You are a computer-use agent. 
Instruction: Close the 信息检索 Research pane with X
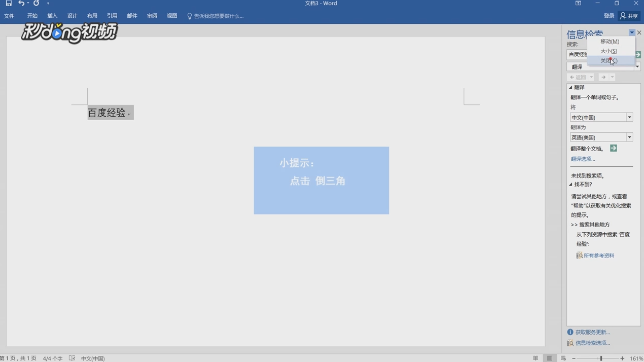coord(639,32)
